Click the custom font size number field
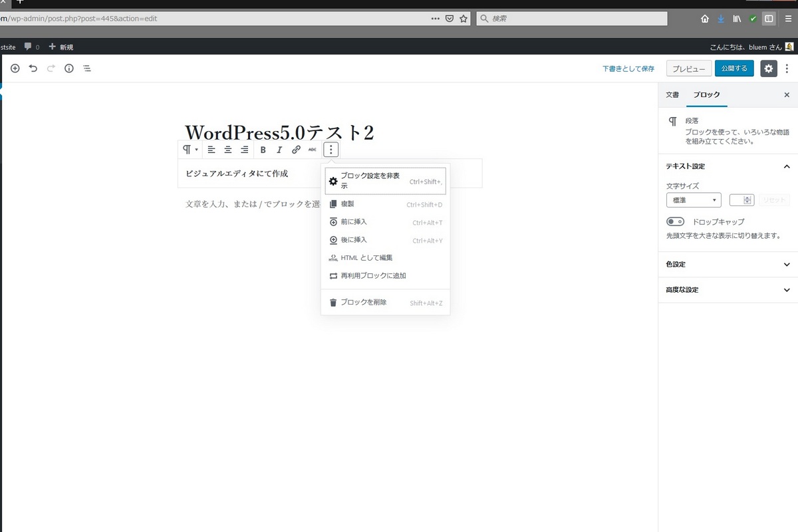Image resolution: width=798 pixels, height=532 pixels. 741,200
